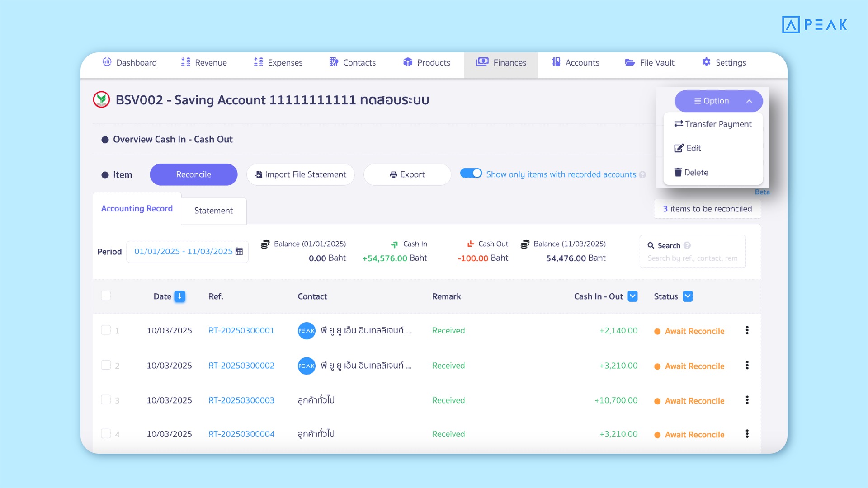This screenshot has height=488, width=868.
Task: Click the Kasikorn bank logo by BSV002
Action: [101, 100]
